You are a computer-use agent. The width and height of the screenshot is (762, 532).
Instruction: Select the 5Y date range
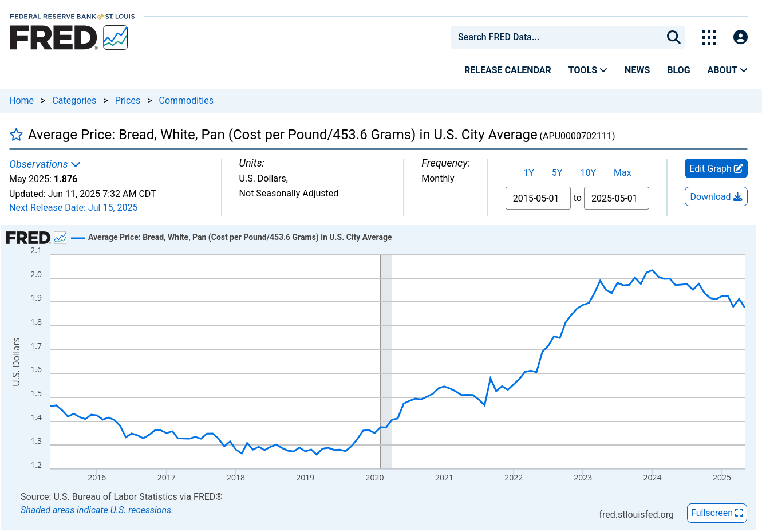(557, 172)
